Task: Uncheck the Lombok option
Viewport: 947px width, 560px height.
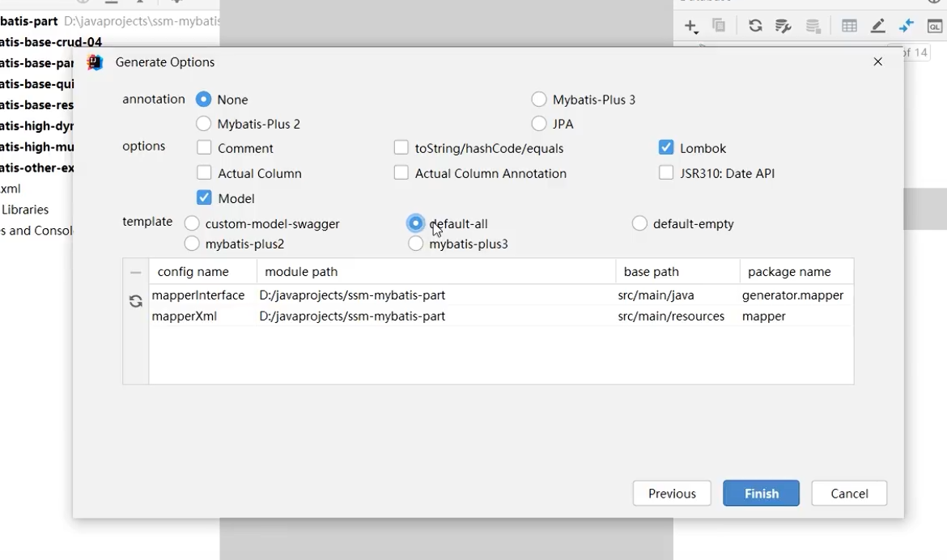Action: click(666, 147)
